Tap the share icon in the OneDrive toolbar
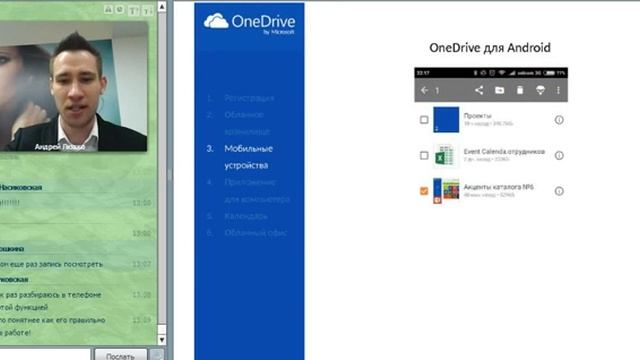 pos(479,90)
